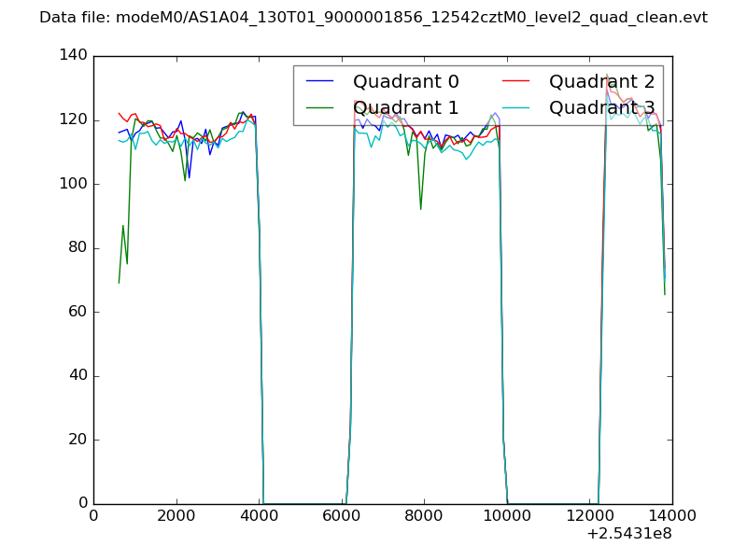
Task: Click the green Quadrant 1 legend line
Action: pos(322,107)
